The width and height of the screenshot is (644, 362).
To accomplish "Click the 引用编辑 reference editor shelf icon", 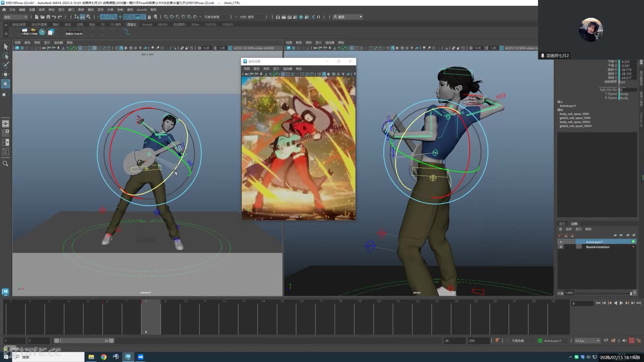I will 33,32.
